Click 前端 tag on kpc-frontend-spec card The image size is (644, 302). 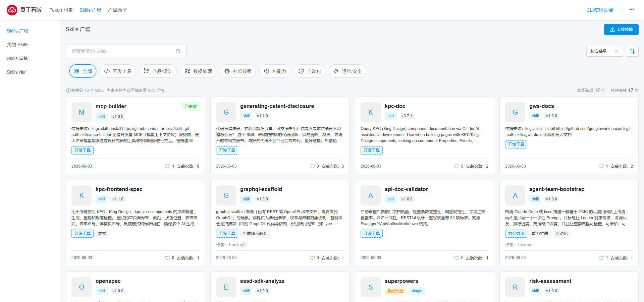click(x=102, y=234)
